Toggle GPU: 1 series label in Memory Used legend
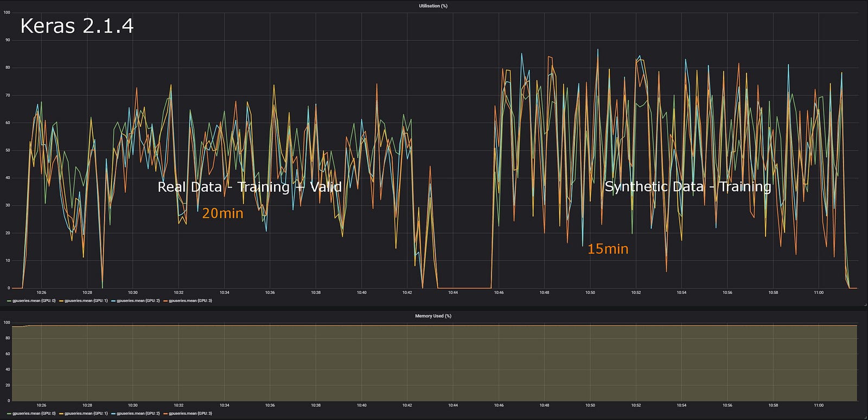868x420 pixels. [86, 413]
